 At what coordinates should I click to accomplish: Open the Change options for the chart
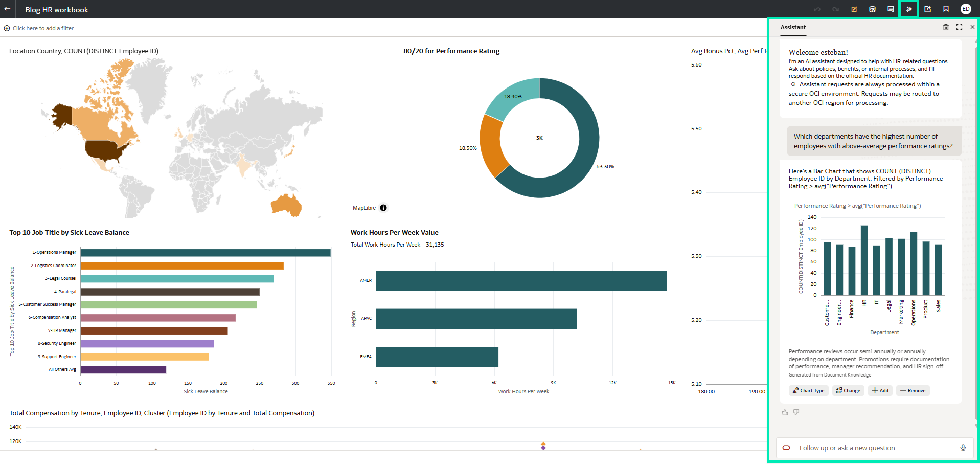[848, 390]
